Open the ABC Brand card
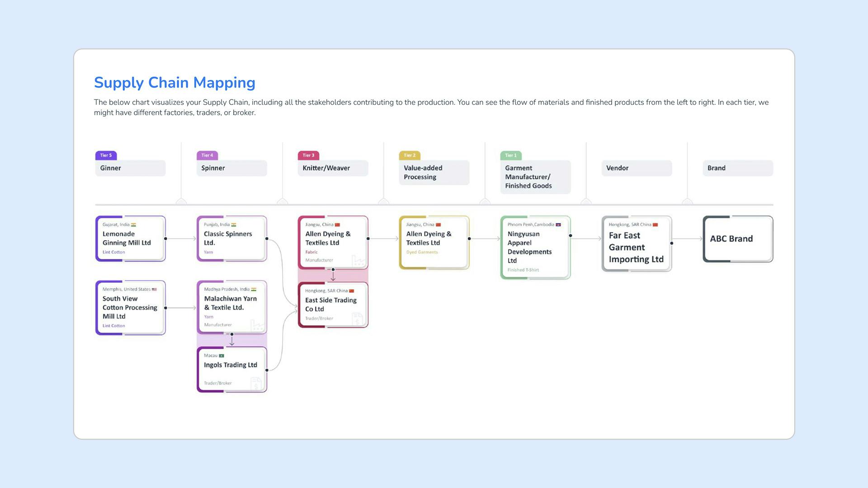Viewport: 868px width, 488px height. [737, 239]
